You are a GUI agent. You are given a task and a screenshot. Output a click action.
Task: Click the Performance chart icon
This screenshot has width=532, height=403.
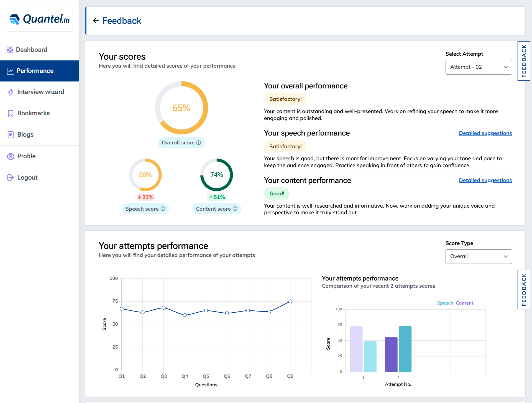10,71
